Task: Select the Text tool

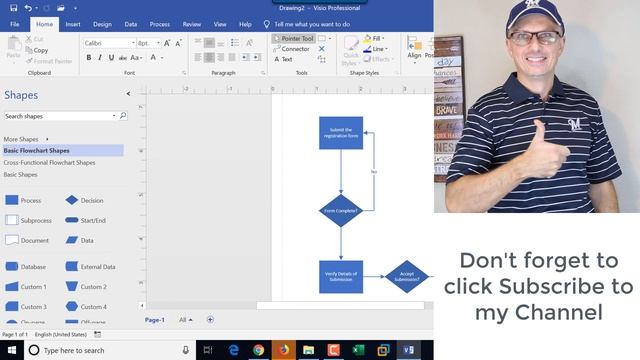Action: (283, 60)
